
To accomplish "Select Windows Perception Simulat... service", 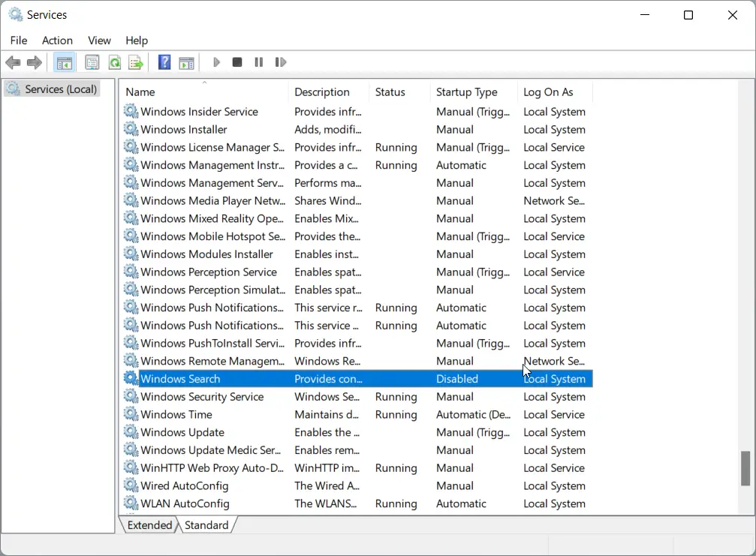I will 213,290.
